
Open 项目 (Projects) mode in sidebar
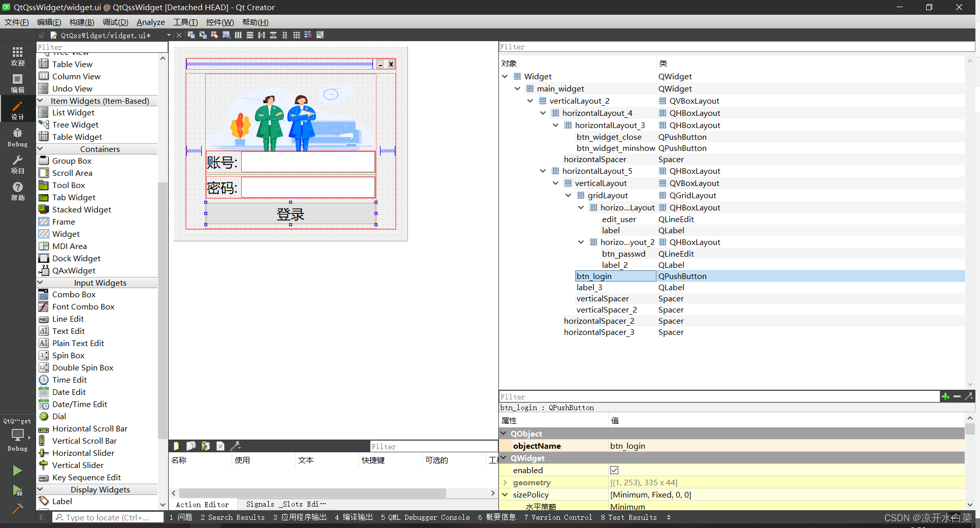17,164
